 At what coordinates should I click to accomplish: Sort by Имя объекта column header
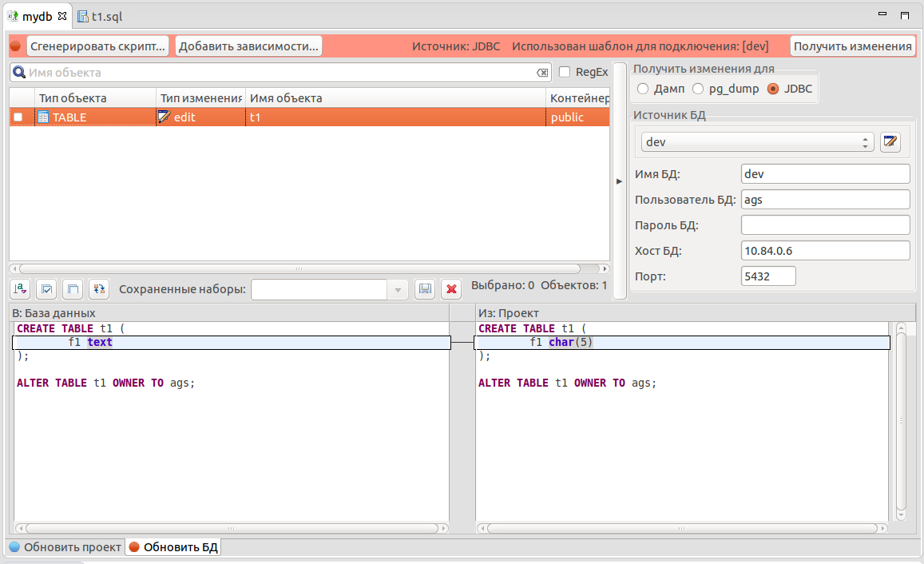point(395,97)
